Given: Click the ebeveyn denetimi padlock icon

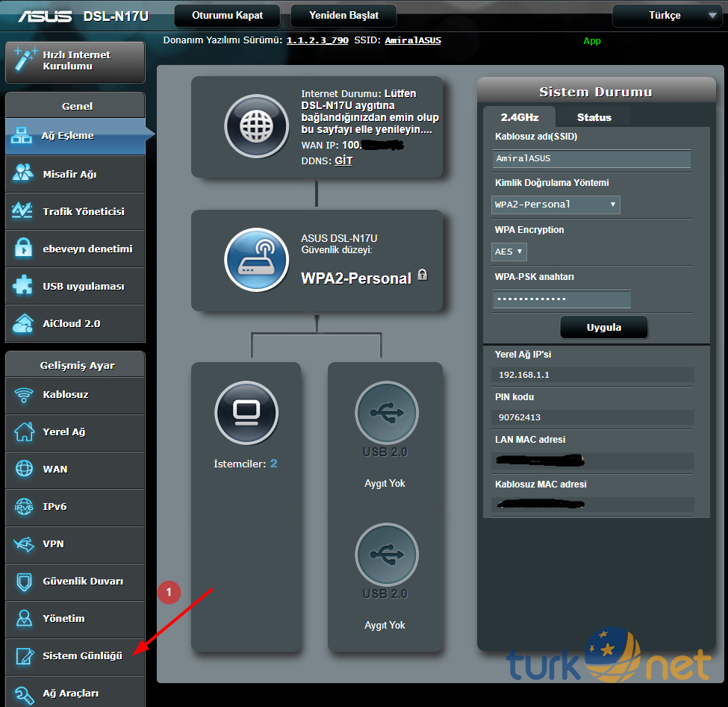Looking at the screenshot, I should point(23,247).
